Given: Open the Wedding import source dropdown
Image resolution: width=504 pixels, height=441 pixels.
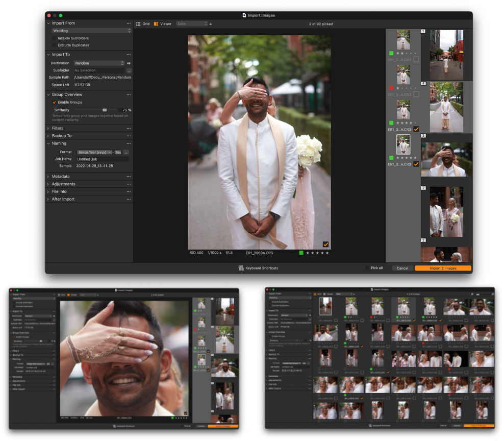Looking at the screenshot, I should coord(91,31).
